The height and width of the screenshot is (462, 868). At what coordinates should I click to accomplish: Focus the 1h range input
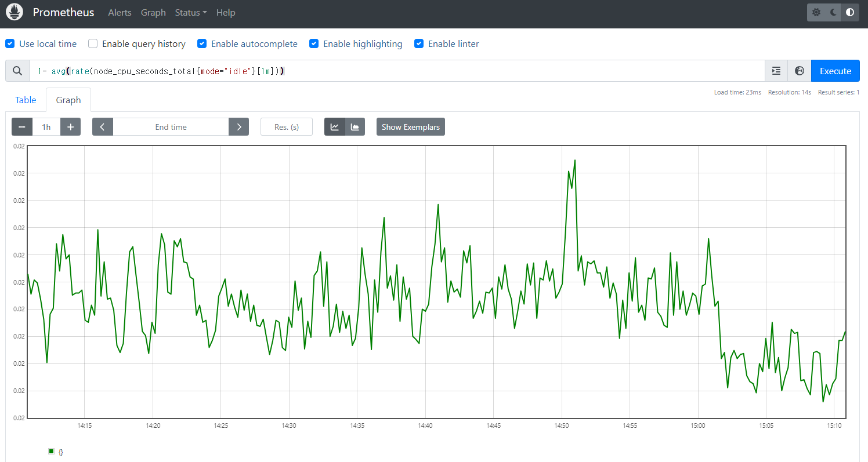coord(46,127)
